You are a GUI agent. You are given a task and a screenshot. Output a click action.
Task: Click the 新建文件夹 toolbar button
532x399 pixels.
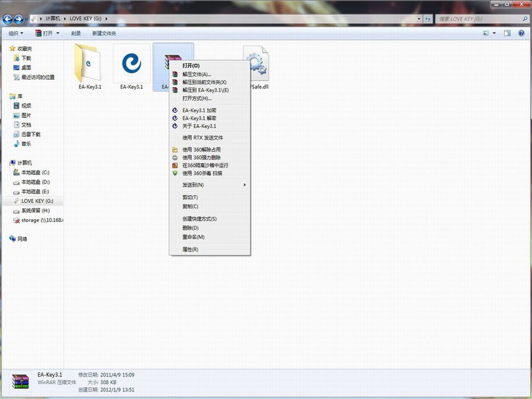click(104, 33)
